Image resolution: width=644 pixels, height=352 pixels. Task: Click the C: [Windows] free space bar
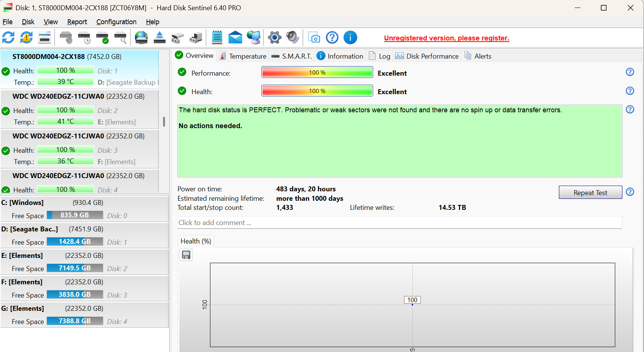pyautogui.click(x=75, y=215)
